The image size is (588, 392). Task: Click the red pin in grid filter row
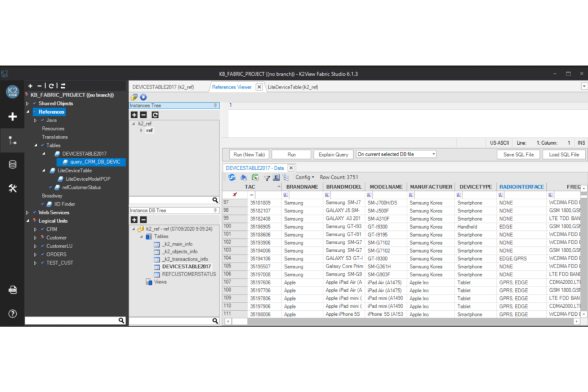click(x=234, y=195)
